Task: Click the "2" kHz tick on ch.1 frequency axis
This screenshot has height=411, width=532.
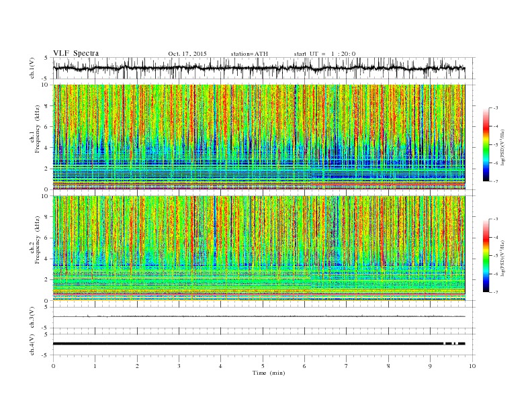Action: (46, 169)
